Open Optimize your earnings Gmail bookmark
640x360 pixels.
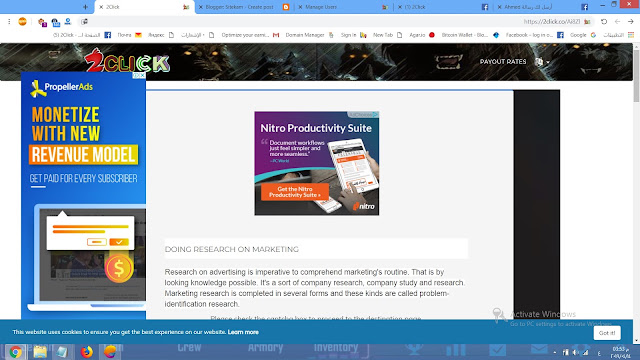coord(250,35)
